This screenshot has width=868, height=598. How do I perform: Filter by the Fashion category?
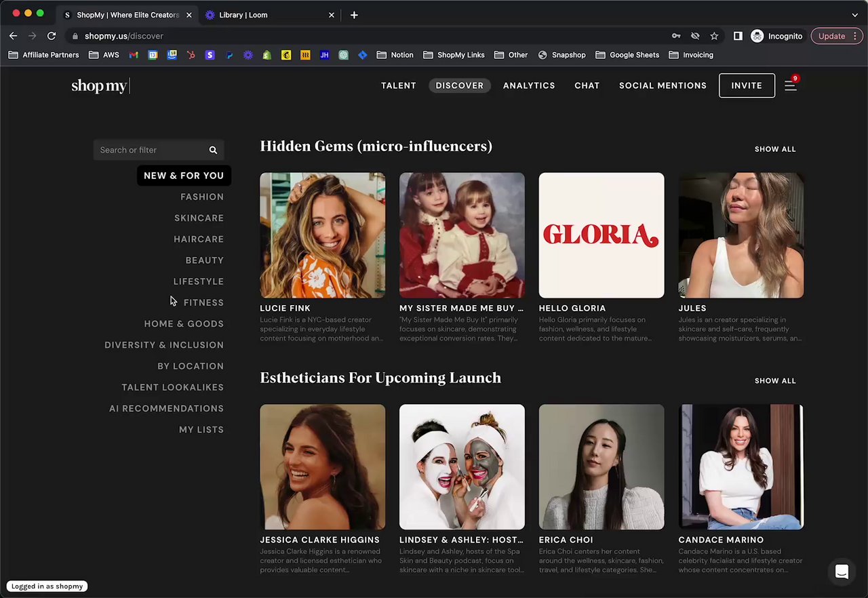coord(202,197)
